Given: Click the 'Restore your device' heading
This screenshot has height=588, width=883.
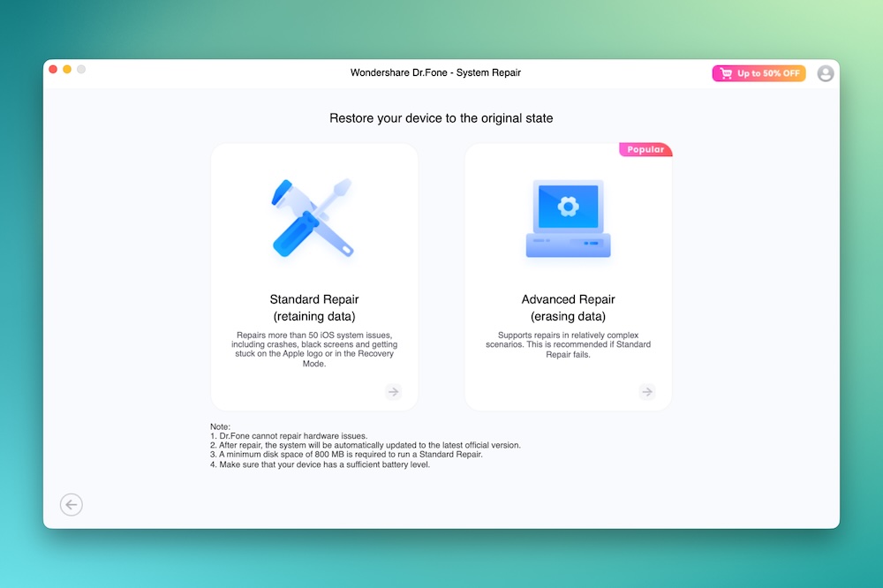Looking at the screenshot, I should point(441,118).
